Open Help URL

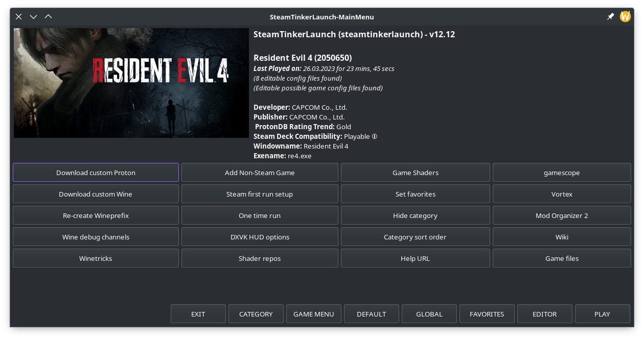(x=416, y=258)
